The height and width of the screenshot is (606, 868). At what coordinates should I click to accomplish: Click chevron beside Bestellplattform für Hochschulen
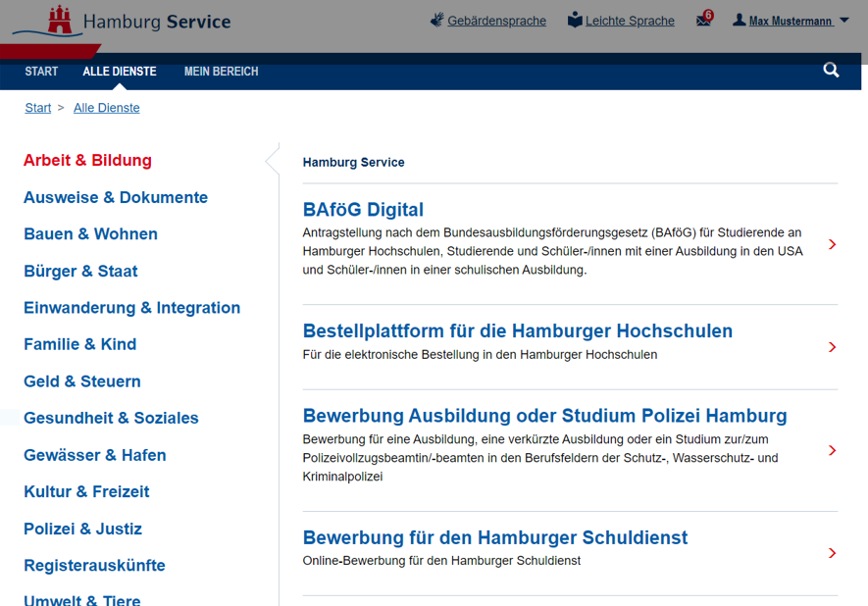click(832, 347)
